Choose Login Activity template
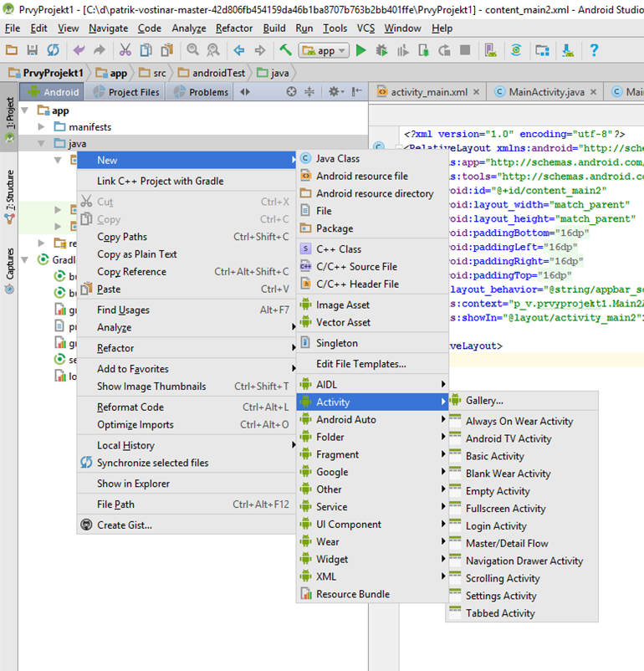The width and height of the screenshot is (644, 671). coord(522,526)
